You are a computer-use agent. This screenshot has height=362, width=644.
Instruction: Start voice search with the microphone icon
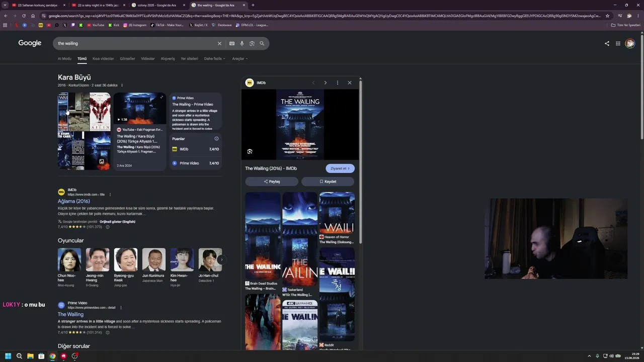242,44
